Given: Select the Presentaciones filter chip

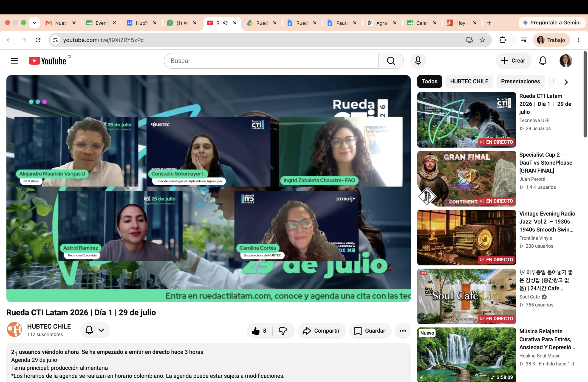Looking at the screenshot, I should click(520, 81).
